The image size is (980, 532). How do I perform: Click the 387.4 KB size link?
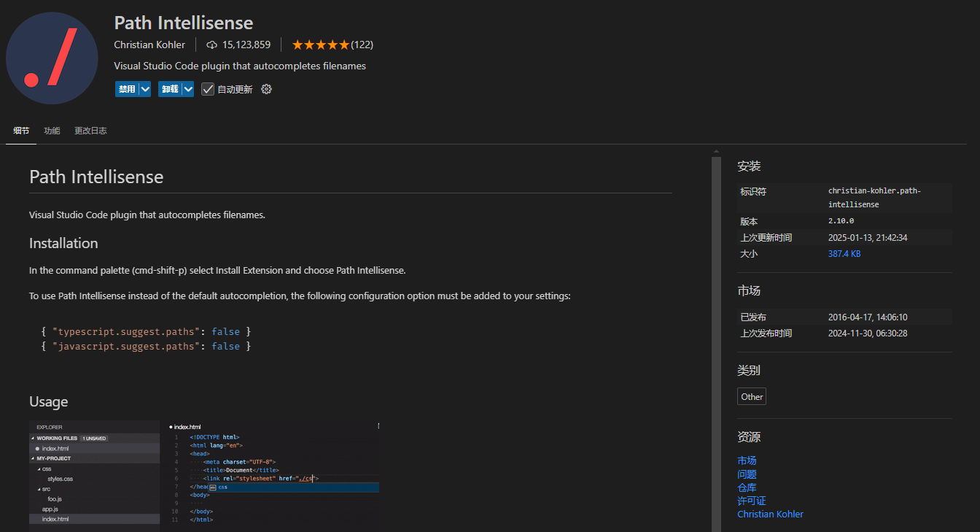pos(844,254)
